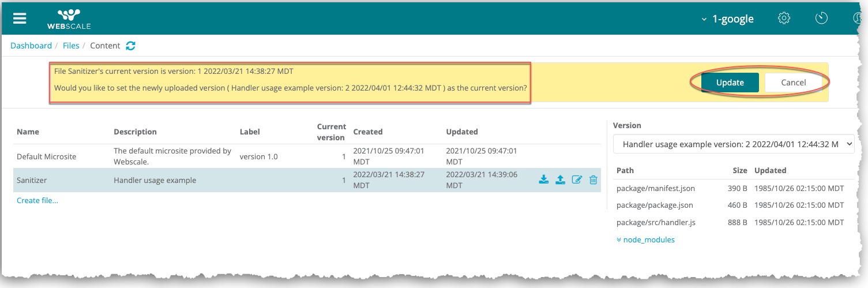Click the Create file link

(x=37, y=200)
